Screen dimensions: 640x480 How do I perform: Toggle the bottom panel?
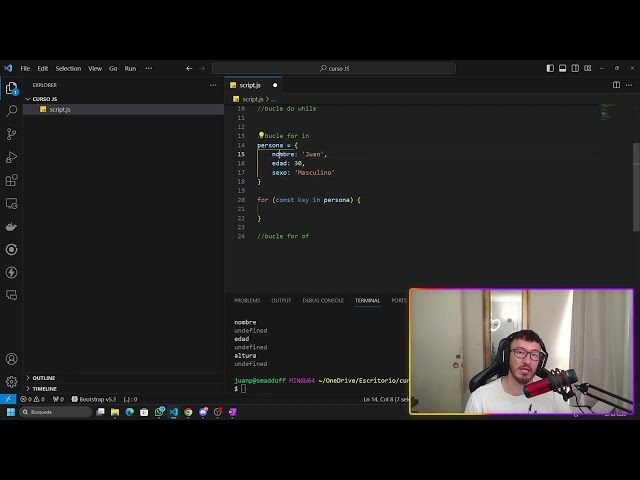pos(562,68)
